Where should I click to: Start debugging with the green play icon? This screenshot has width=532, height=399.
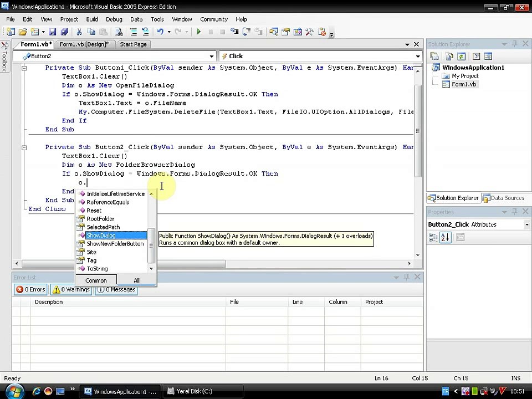pos(199,32)
